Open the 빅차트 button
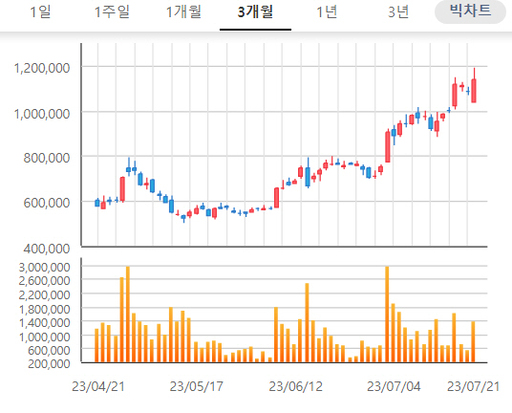The height and width of the screenshot is (413, 512). [470, 11]
